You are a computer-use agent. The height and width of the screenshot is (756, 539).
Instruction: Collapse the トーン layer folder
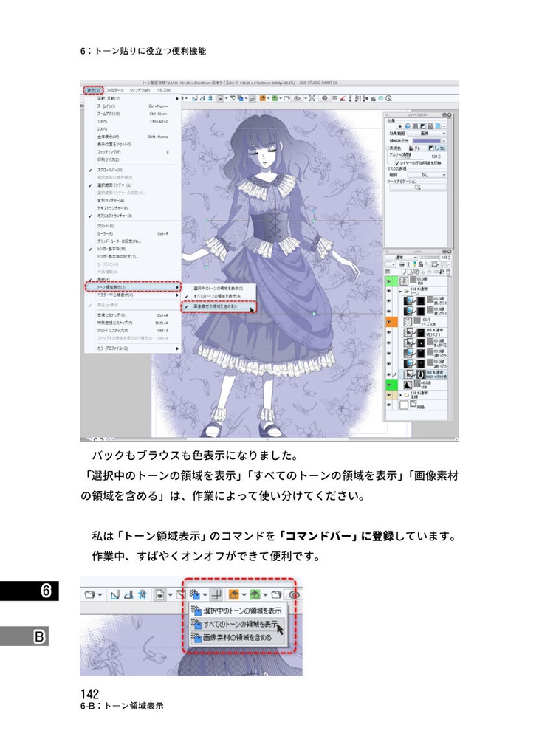[400, 291]
